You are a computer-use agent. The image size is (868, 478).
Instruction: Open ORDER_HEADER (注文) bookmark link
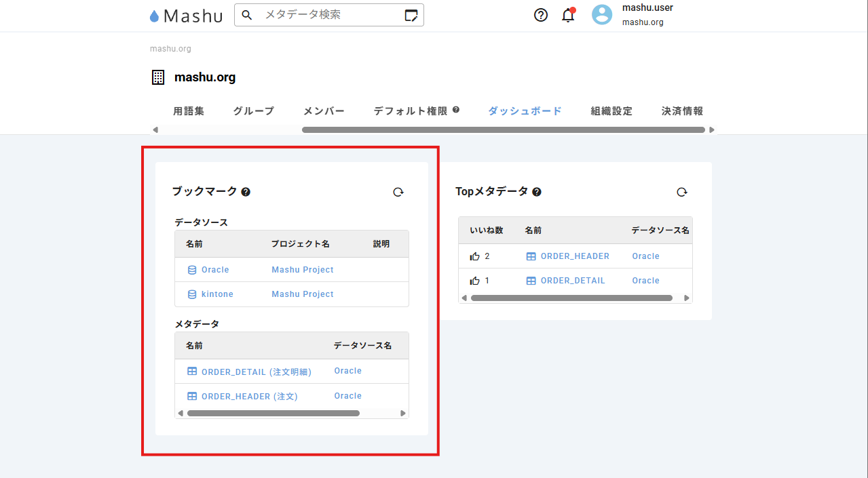click(x=250, y=396)
